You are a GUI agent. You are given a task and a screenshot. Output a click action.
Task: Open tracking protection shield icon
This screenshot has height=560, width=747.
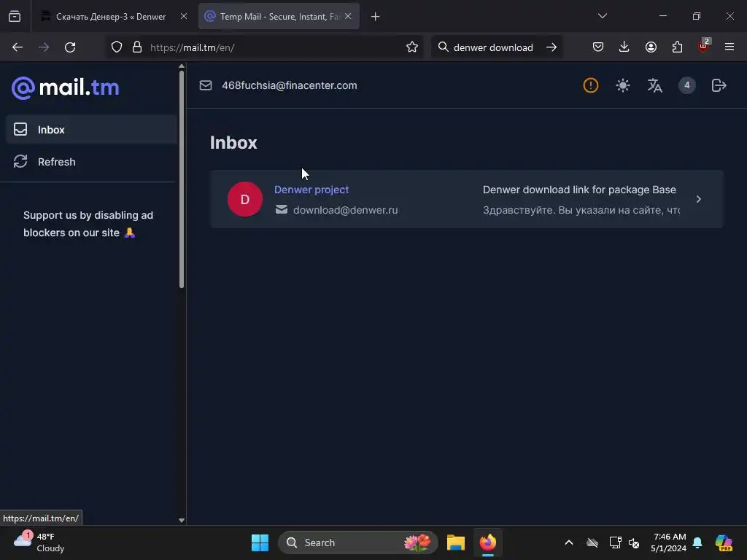(117, 47)
